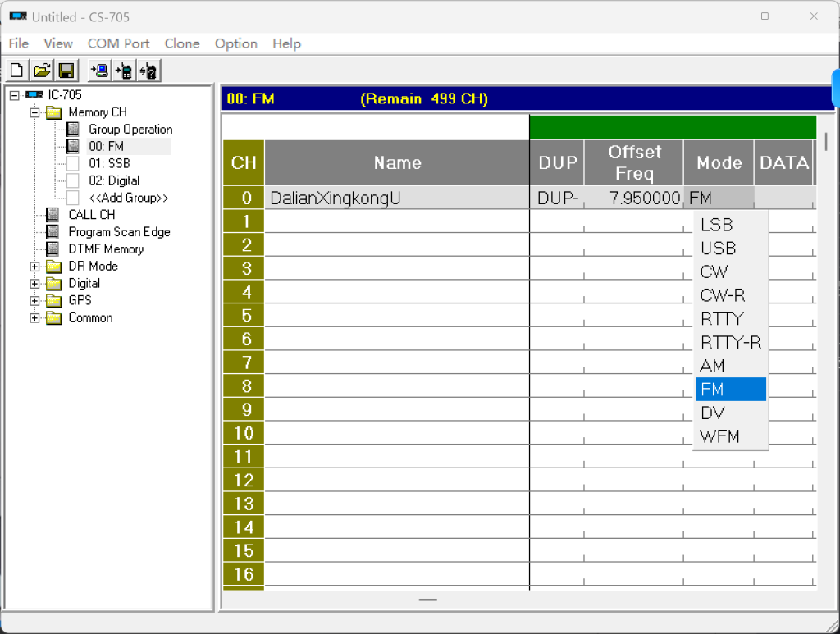The width and height of the screenshot is (840, 634).
Task: Click the blank icon beside 02: Digital
Action: point(73,180)
